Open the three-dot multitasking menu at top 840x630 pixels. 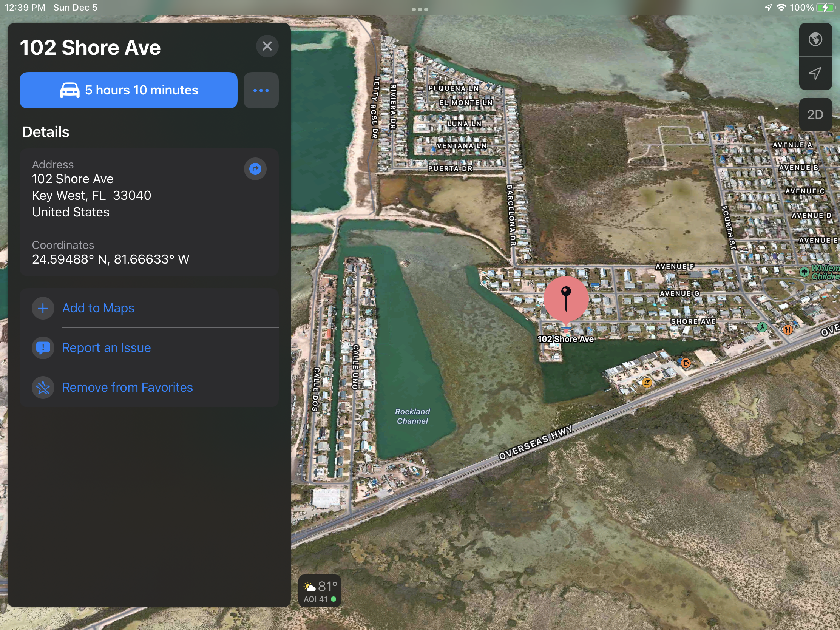[x=420, y=9]
